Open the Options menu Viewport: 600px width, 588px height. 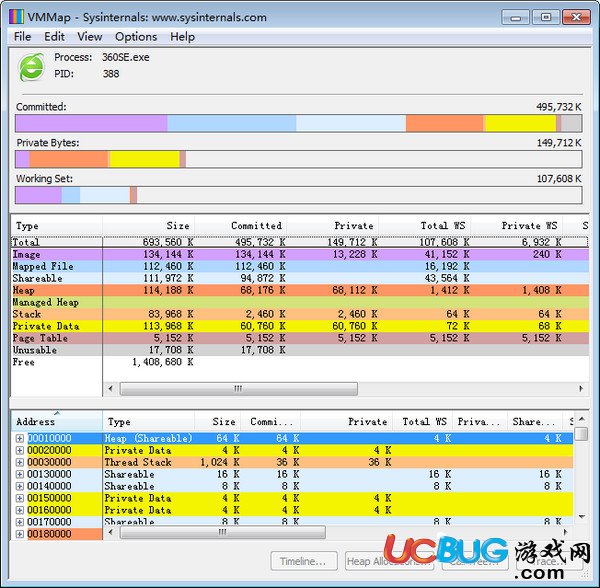(136, 37)
